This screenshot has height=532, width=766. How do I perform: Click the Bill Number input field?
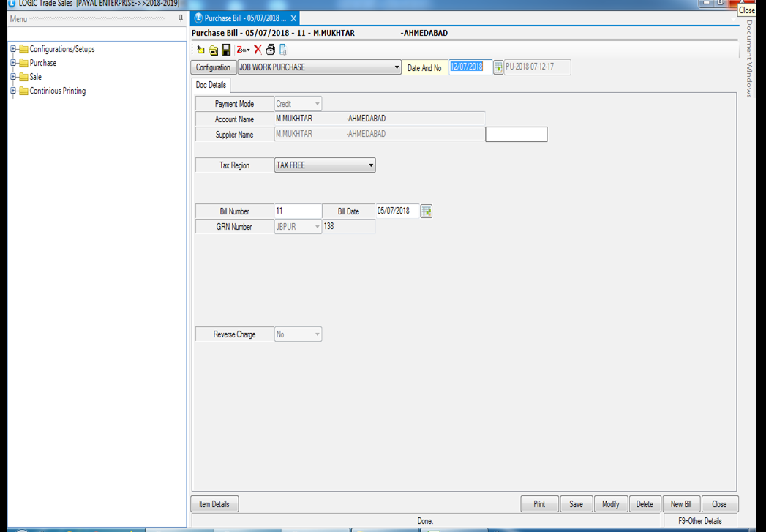298,211
